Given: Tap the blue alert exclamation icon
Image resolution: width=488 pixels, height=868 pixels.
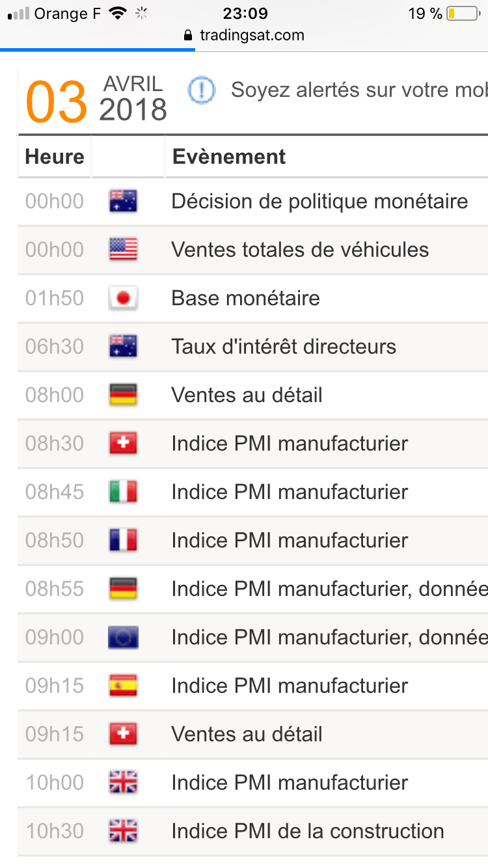Looking at the screenshot, I should click(201, 90).
